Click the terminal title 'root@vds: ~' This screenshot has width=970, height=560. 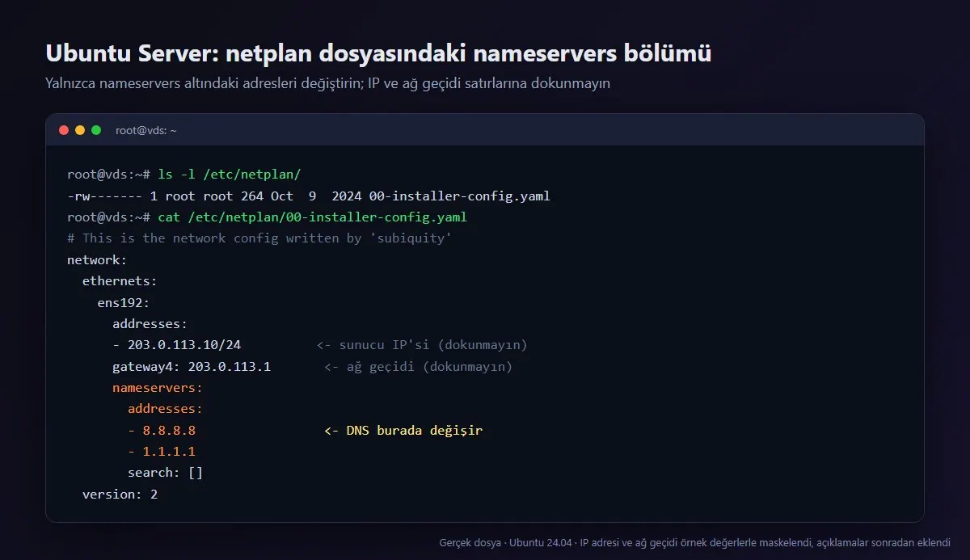(x=145, y=130)
